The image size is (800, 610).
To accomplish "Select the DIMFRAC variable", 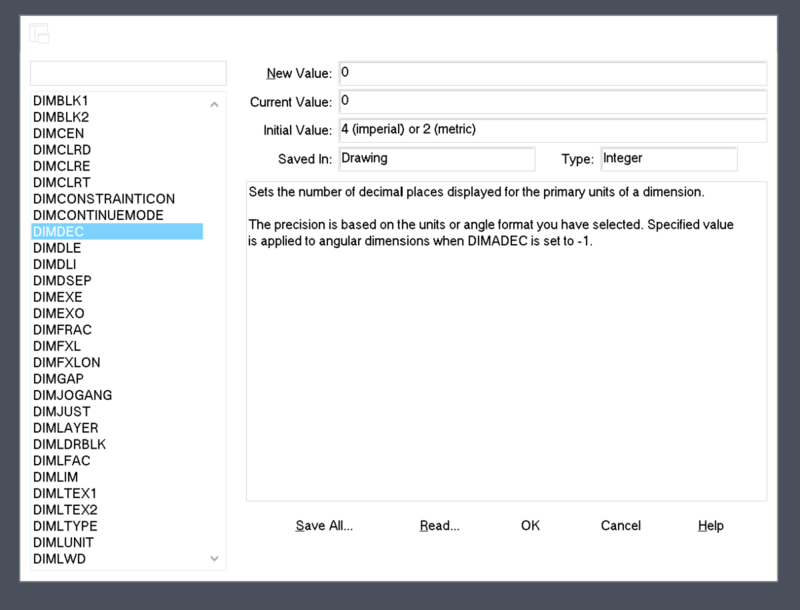I will 62,330.
